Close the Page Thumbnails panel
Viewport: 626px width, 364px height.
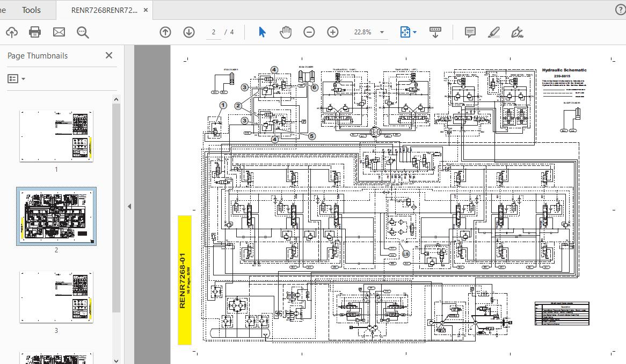(x=109, y=55)
